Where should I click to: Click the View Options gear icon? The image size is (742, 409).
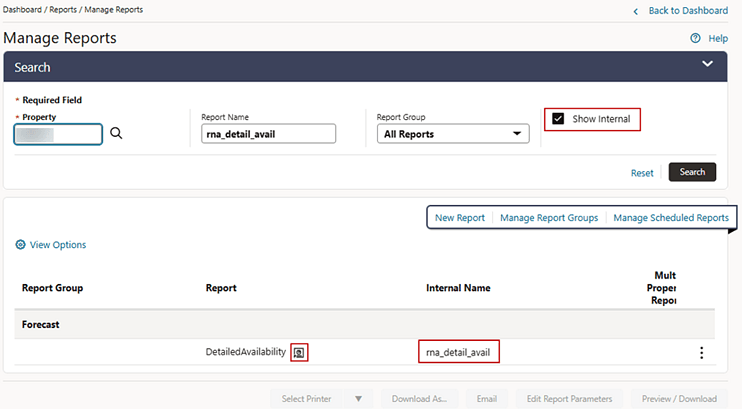click(20, 245)
